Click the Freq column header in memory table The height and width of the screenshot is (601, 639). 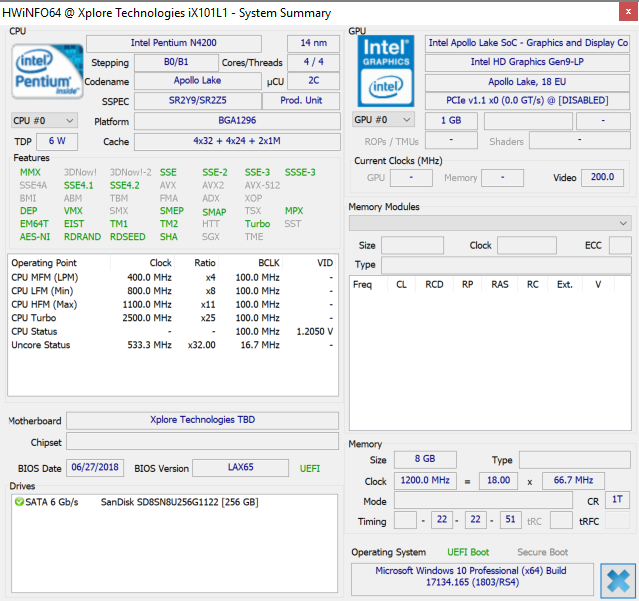pos(363,284)
